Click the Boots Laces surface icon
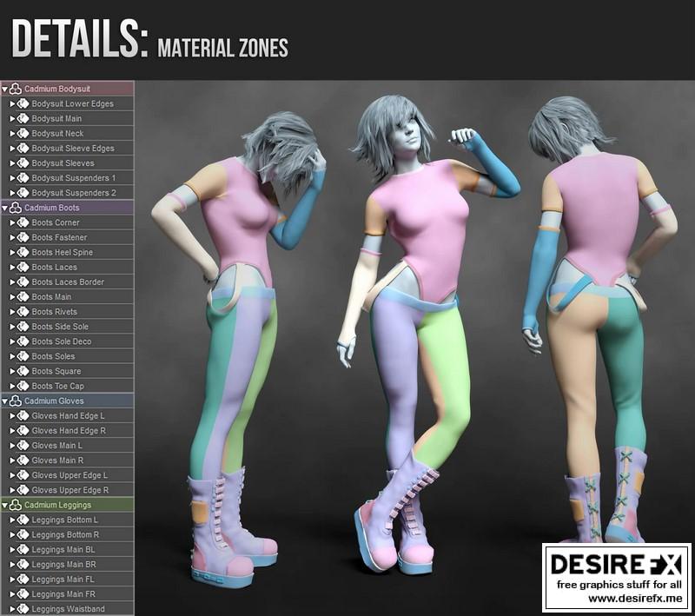The width and height of the screenshot is (695, 616). click(23, 268)
